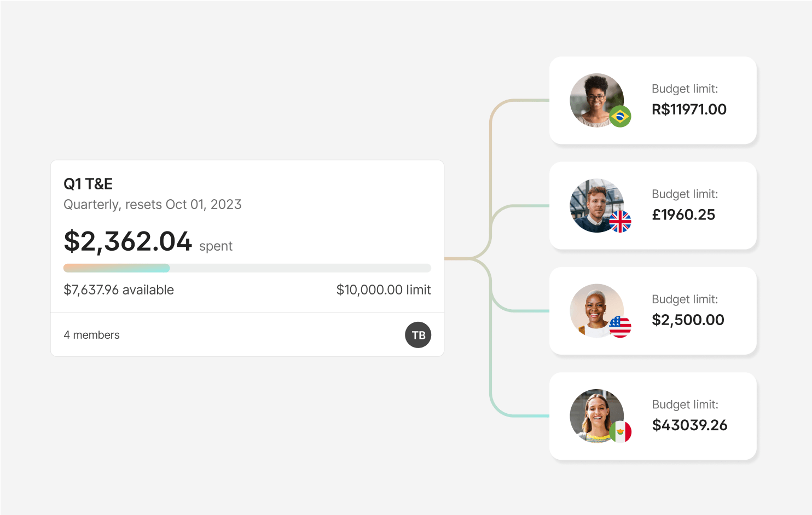Click the $7,637.96 available text

pyautogui.click(x=119, y=290)
